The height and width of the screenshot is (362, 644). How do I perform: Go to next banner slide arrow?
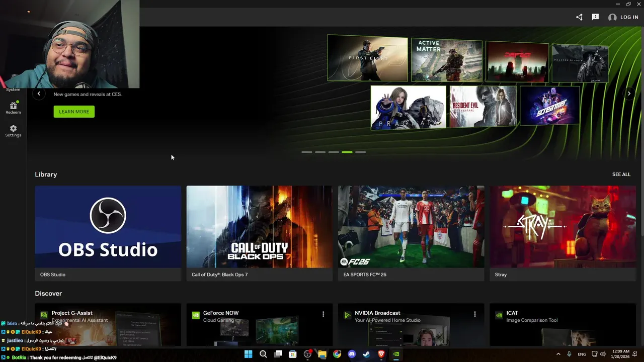[629, 94]
